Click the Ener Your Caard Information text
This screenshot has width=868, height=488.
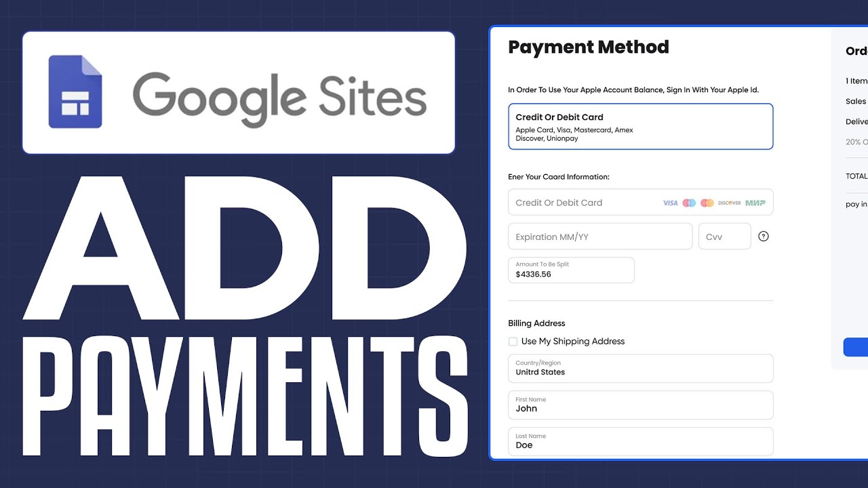tap(559, 177)
